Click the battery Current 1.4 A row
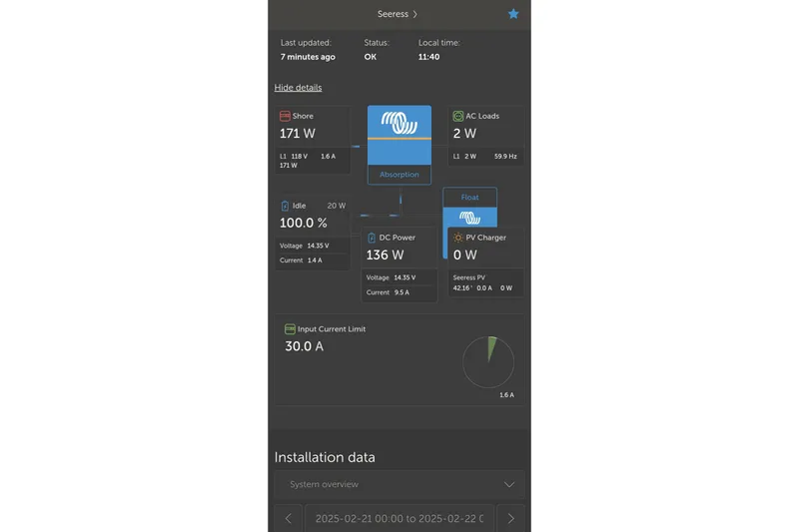Viewport: 799px width, 532px height. pyautogui.click(x=313, y=261)
